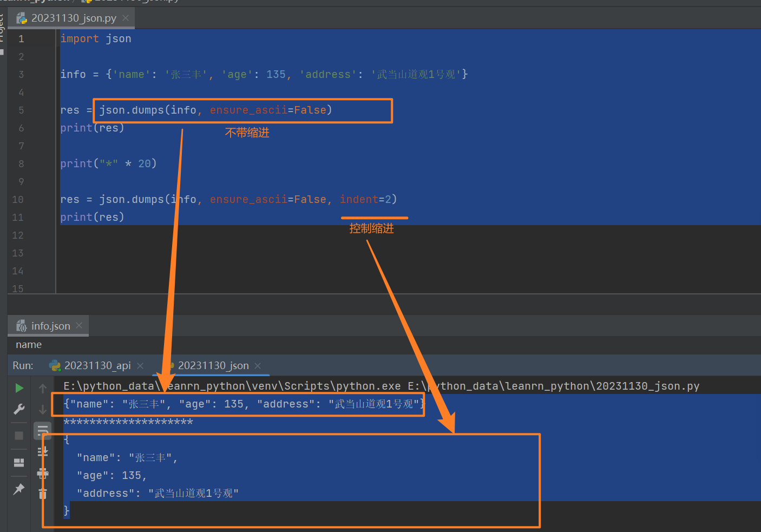Viewport: 761px width, 532px height.
Task: Select the 20231130_json run tab
Action: tap(213, 366)
